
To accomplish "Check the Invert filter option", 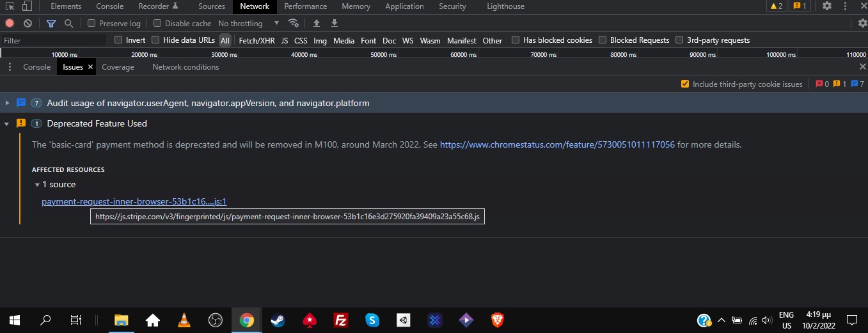I will [118, 40].
